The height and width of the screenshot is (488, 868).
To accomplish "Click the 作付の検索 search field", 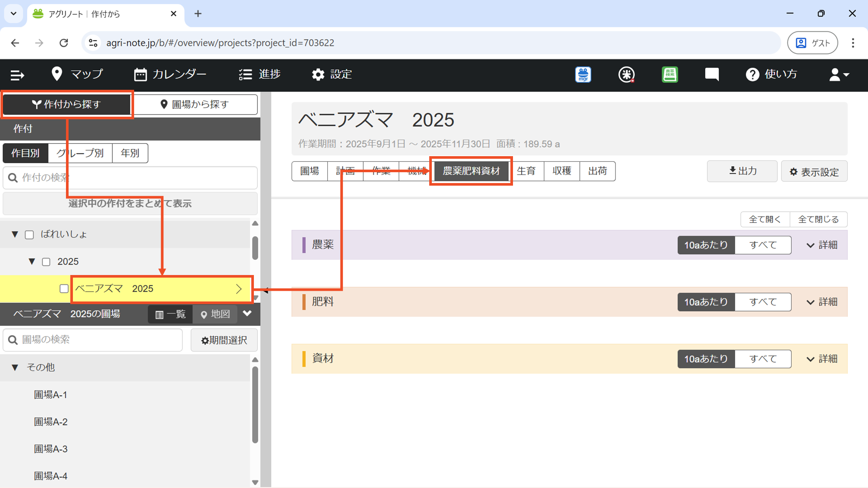I will coord(130,177).
